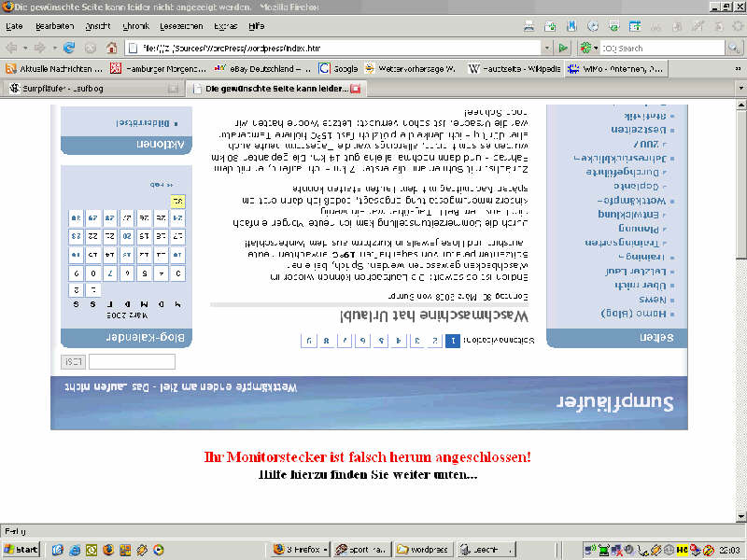The height and width of the screenshot is (560, 747).
Task: Open the search engine selector dropdown
Action: [589, 48]
